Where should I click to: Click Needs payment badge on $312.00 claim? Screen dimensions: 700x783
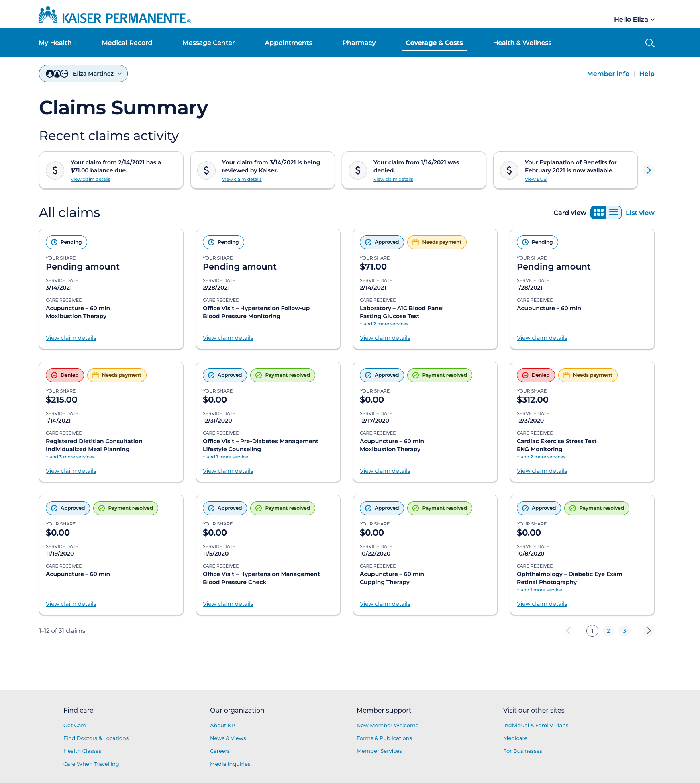pos(588,375)
